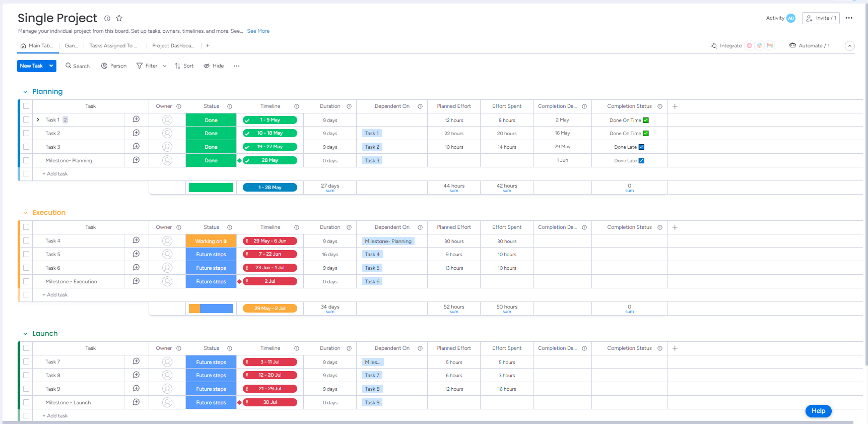Switch to the Gantt tab
Image resolution: width=868 pixels, height=424 pixels.
coord(71,45)
